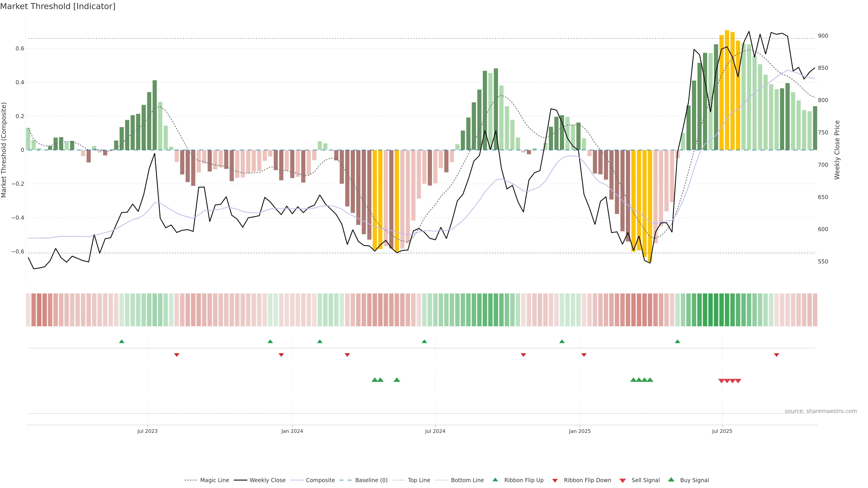Click the Ribbon Flip Down legend triangle
The height and width of the screenshot is (488, 868).
(555, 480)
